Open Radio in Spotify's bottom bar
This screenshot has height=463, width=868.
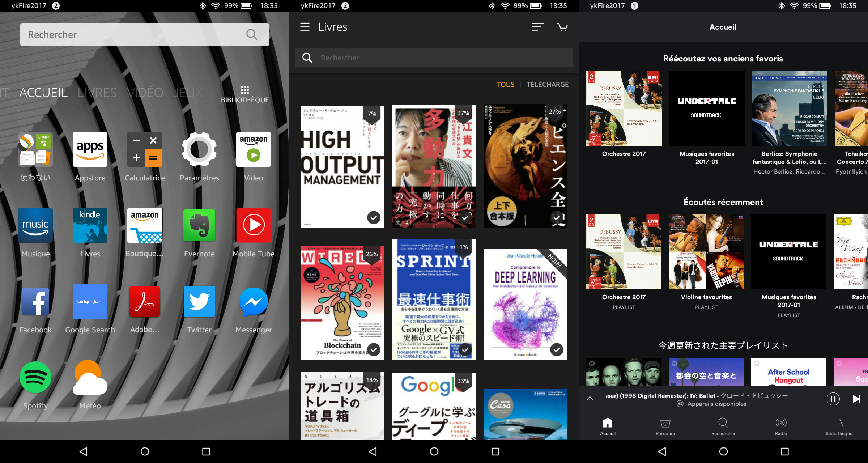tap(781, 427)
